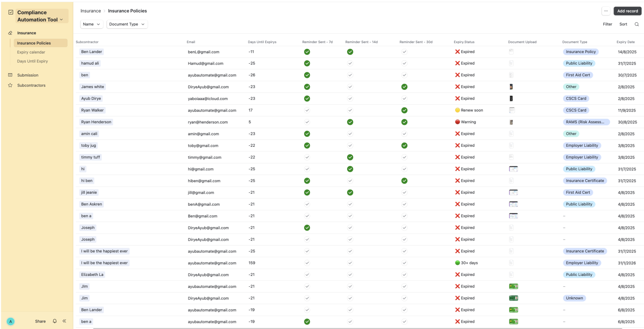Image resolution: width=644 pixels, height=329 pixels.
Task: Open the Name filter dropdown
Action: (92, 24)
